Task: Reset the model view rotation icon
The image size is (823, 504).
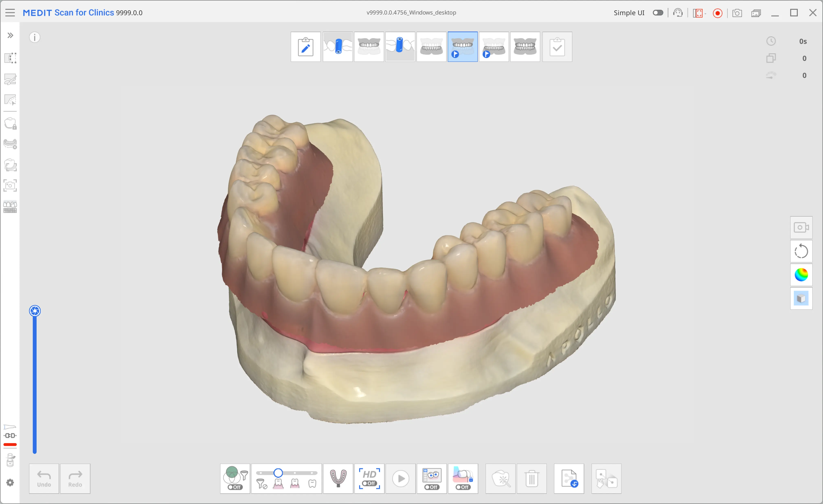Action: coord(801,251)
